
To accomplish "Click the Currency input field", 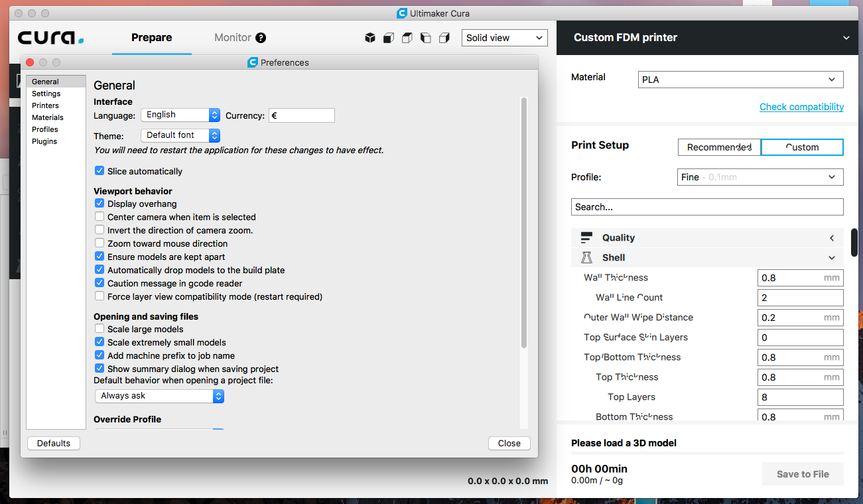I will pyautogui.click(x=301, y=115).
